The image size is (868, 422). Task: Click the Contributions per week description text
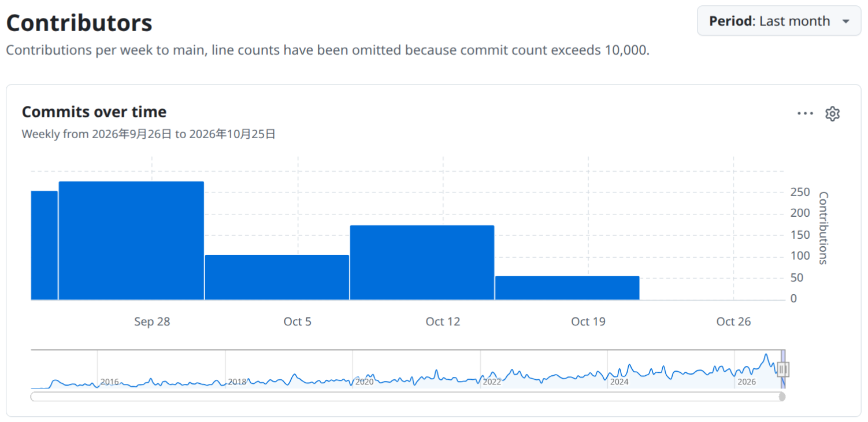point(328,50)
